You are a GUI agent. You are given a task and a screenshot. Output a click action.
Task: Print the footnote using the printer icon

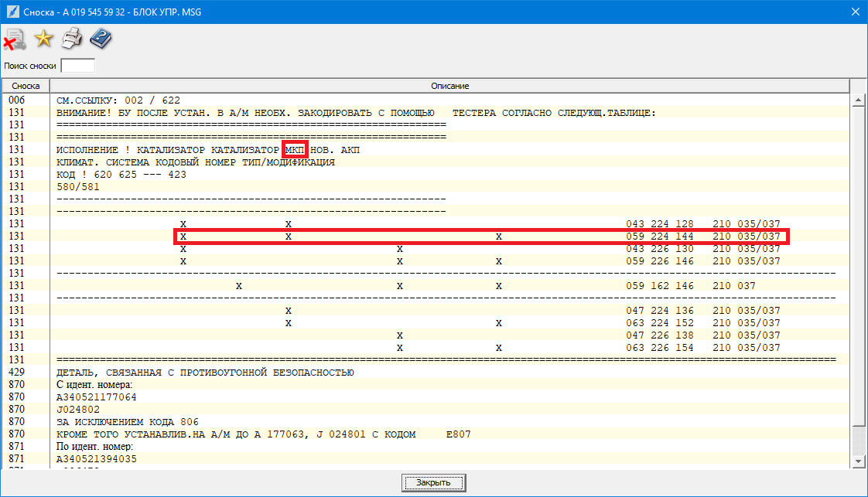72,38
